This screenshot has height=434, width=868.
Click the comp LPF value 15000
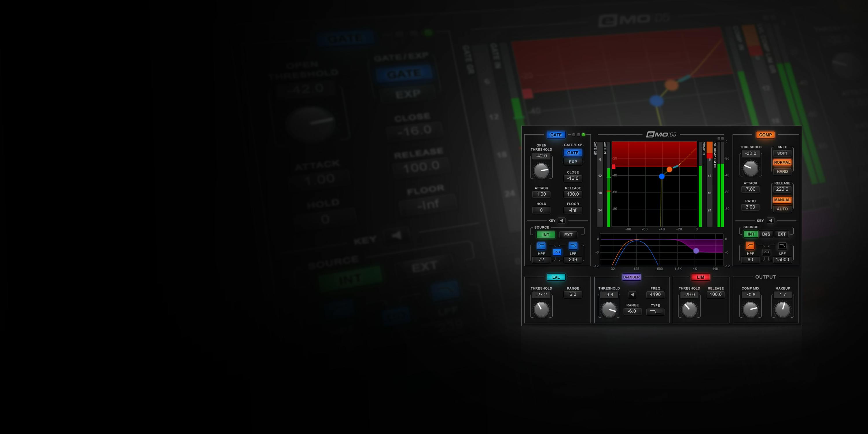(782, 260)
